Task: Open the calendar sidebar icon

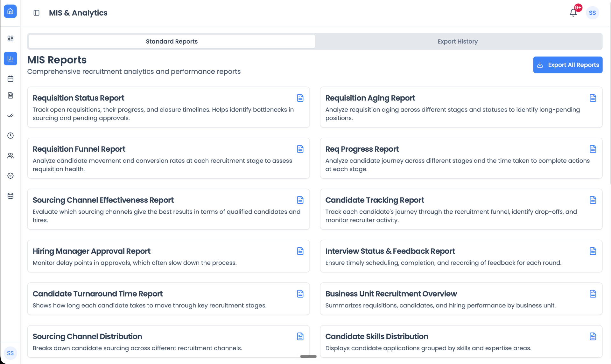Action: (11, 79)
